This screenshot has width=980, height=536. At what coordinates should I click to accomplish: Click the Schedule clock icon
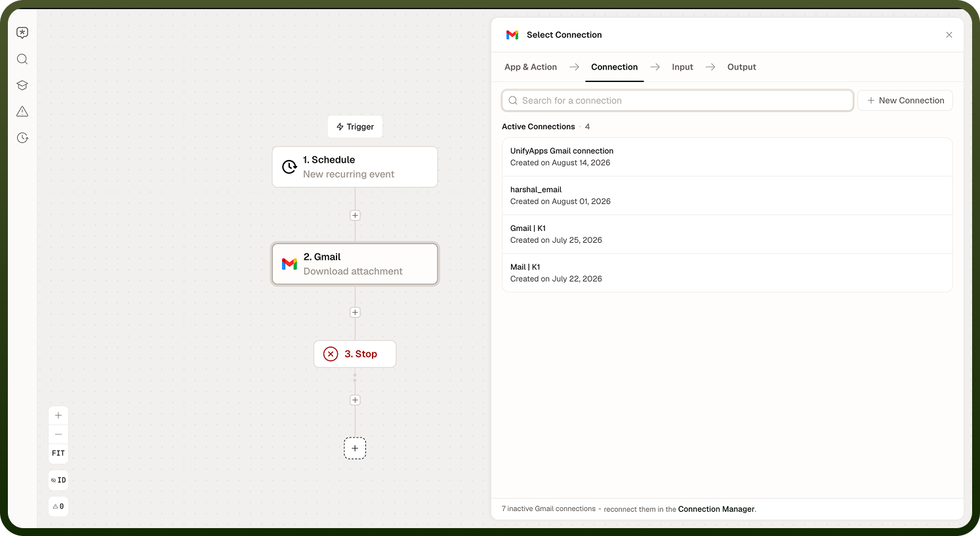289,167
